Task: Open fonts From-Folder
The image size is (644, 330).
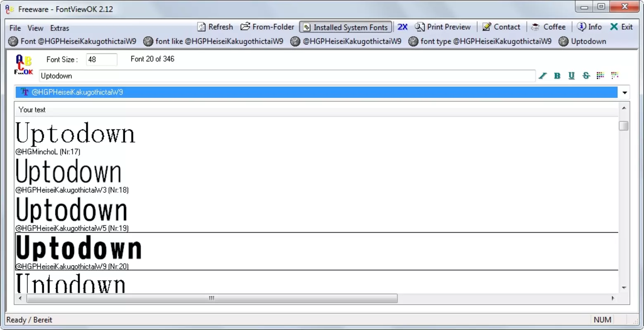Action: pyautogui.click(x=267, y=27)
